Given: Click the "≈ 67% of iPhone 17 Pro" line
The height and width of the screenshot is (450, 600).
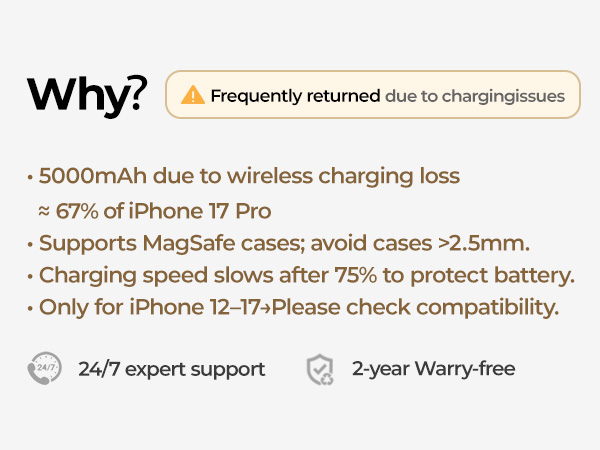Looking at the screenshot, I should 154,210.
